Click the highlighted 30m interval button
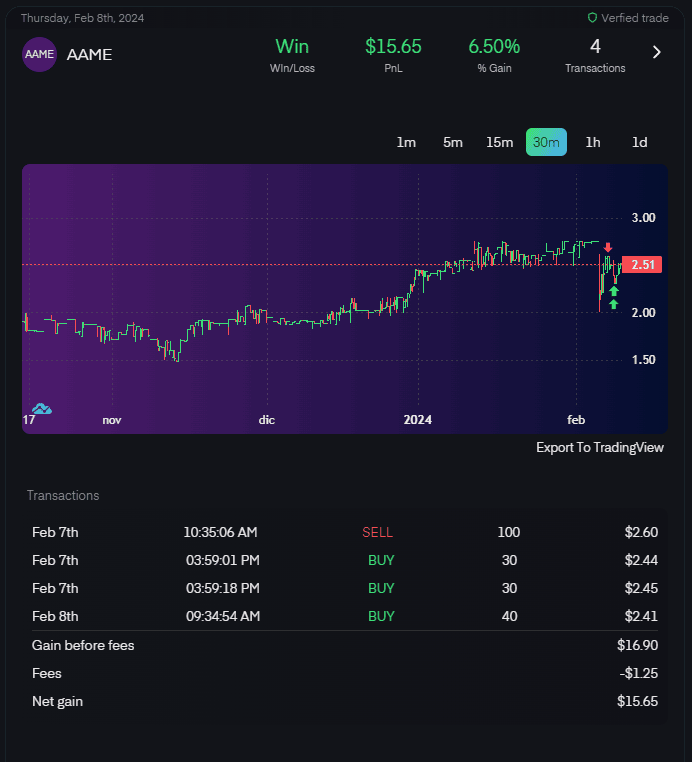 (546, 142)
